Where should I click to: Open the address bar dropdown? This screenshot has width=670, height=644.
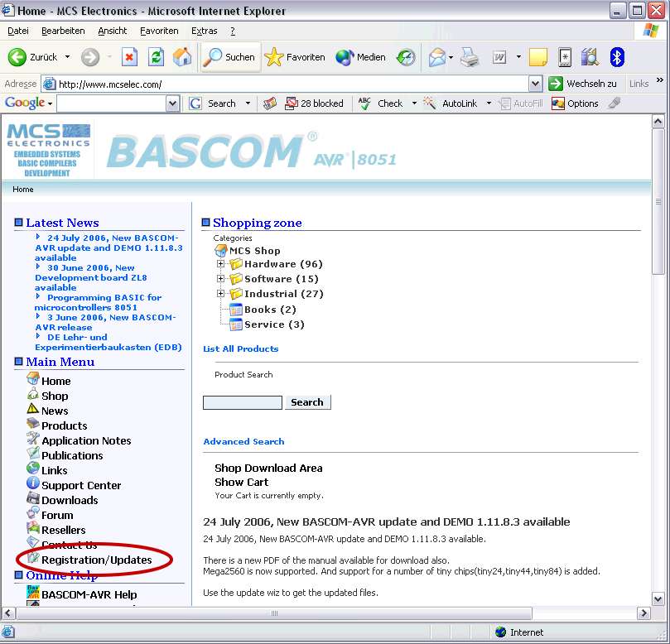pyautogui.click(x=535, y=84)
